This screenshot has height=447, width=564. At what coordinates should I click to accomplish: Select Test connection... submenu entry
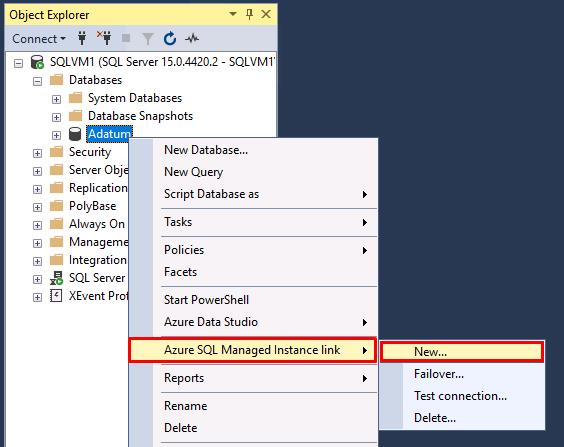(x=460, y=396)
